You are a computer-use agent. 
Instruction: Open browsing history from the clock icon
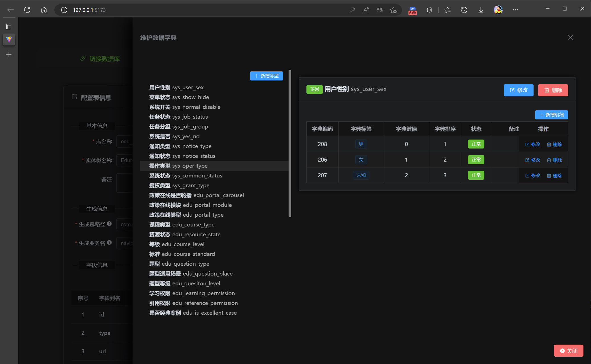pyautogui.click(x=464, y=10)
